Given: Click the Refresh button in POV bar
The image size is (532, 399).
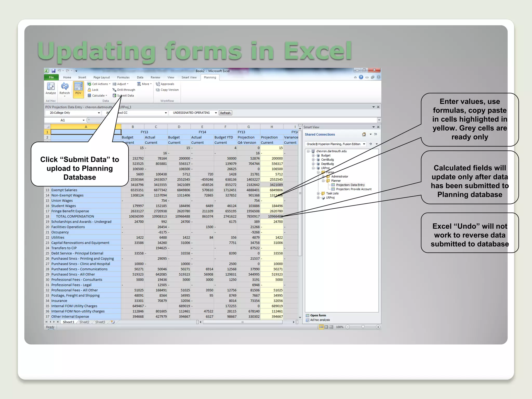Looking at the screenshot, I should pos(225,113).
